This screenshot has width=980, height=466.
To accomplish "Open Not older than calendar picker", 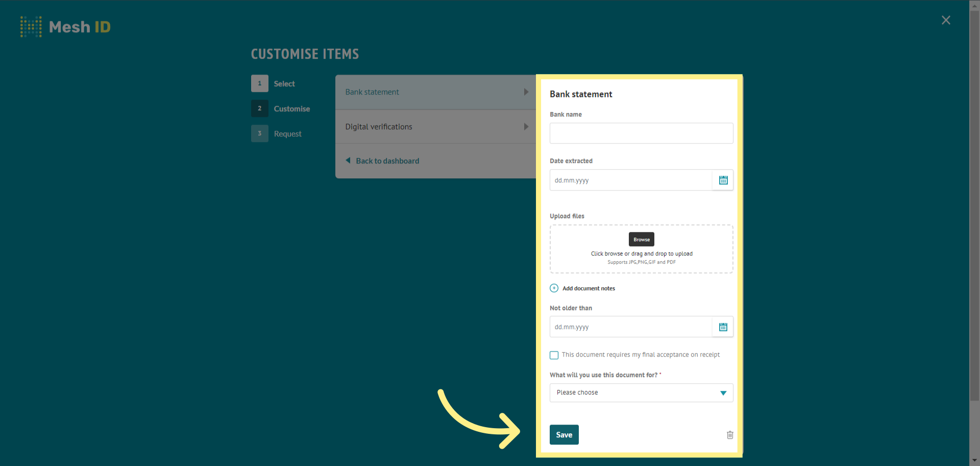I will point(723,327).
